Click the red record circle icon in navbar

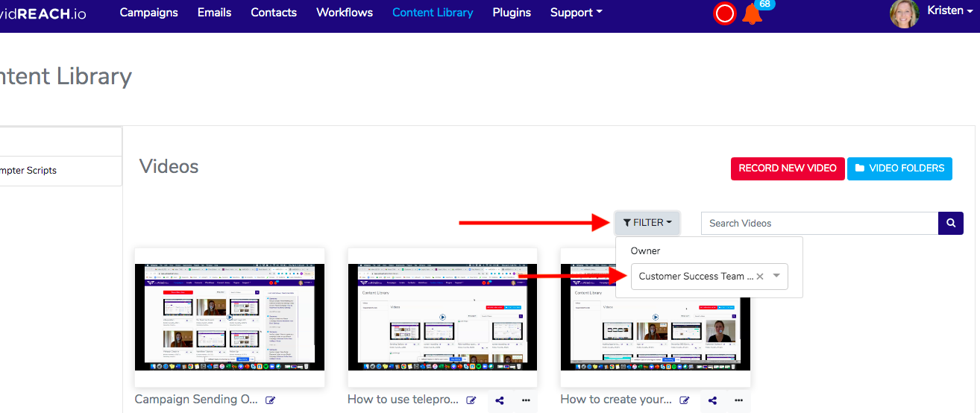[724, 13]
